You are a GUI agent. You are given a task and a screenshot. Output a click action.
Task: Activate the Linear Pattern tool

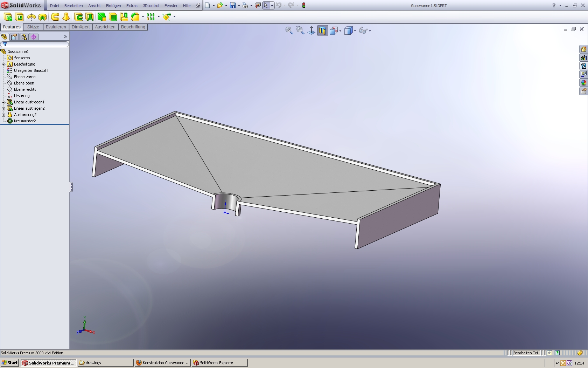pos(151,17)
